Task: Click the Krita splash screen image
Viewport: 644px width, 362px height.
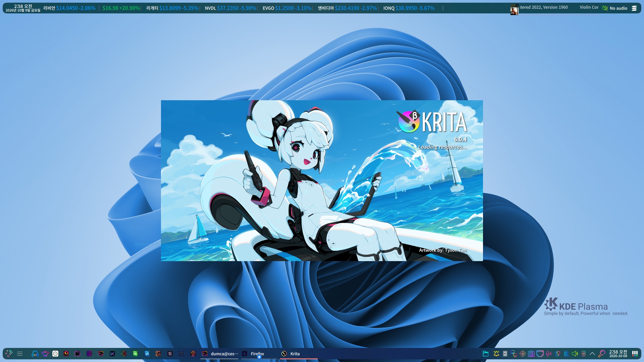Action: pyautogui.click(x=322, y=181)
